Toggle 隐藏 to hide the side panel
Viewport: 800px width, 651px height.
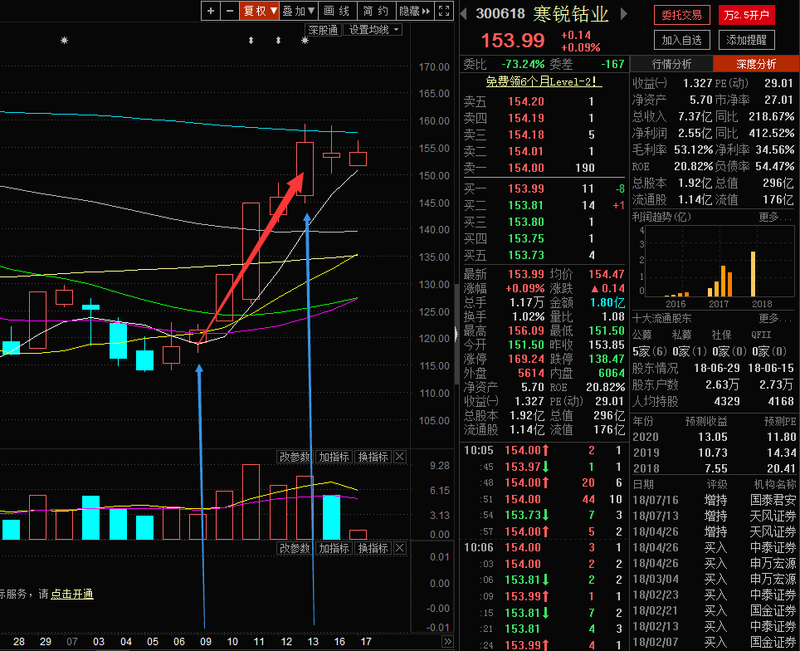tap(409, 11)
